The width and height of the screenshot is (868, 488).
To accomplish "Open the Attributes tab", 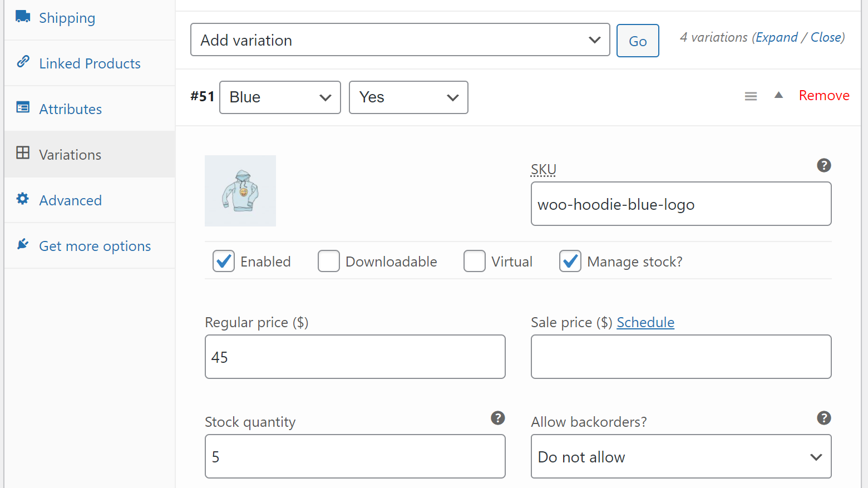I will 90,109.
